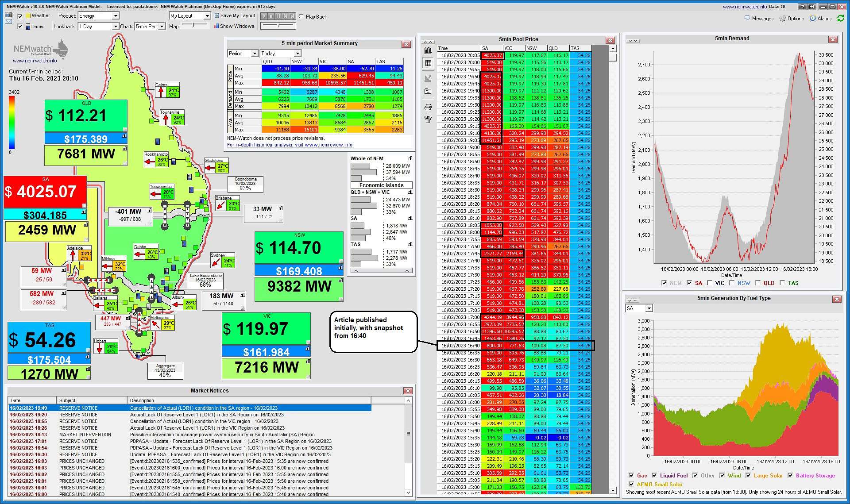Click Show Windows button

(234, 26)
